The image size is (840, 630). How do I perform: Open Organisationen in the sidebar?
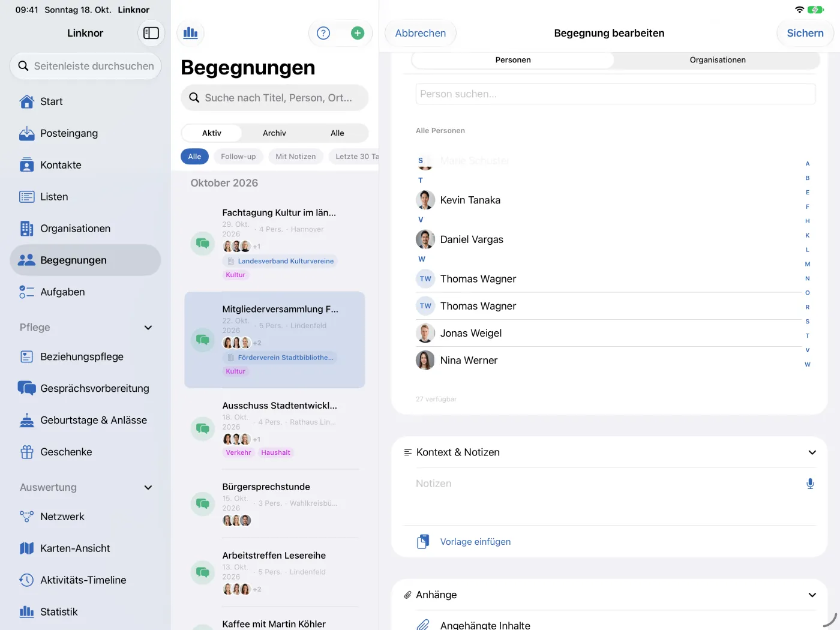tap(85, 229)
